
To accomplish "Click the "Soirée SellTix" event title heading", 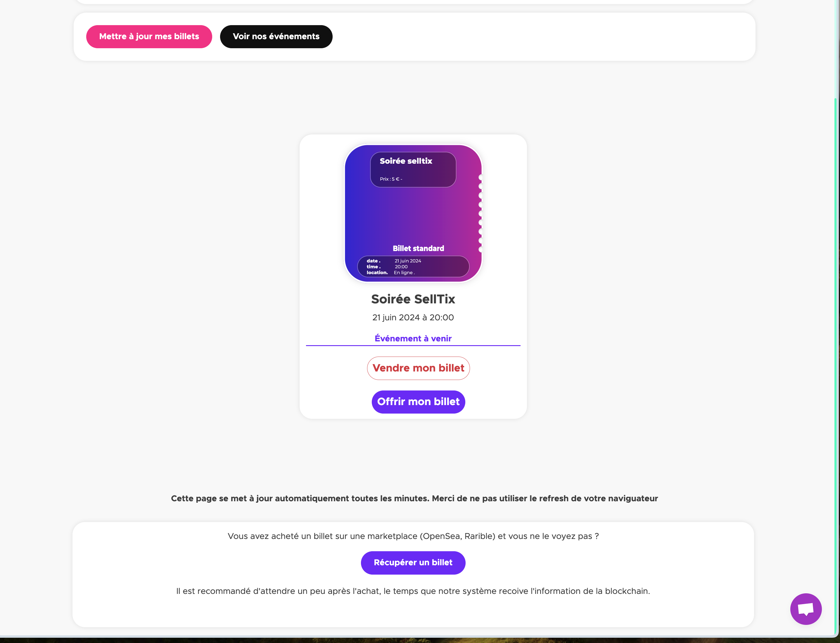I will (413, 299).
